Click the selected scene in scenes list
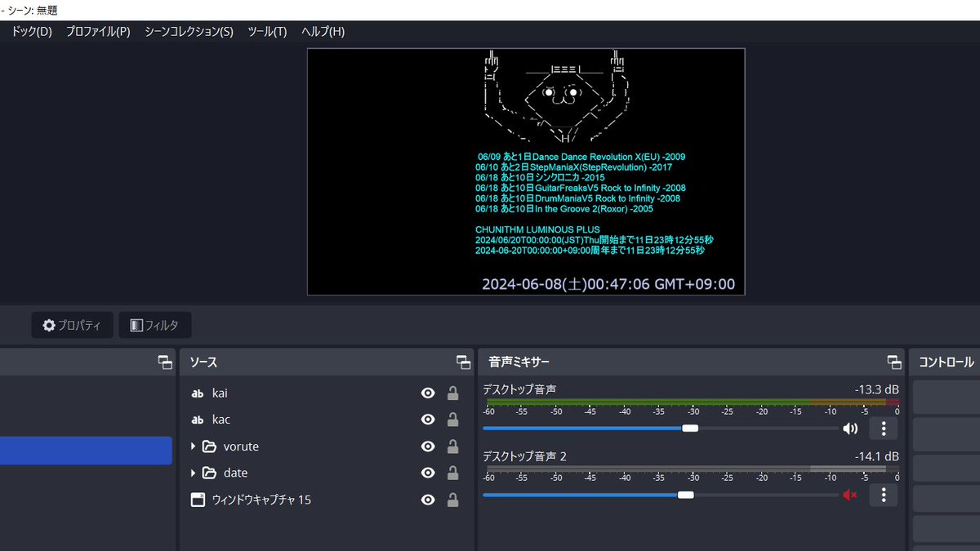The image size is (980, 551). (86, 451)
